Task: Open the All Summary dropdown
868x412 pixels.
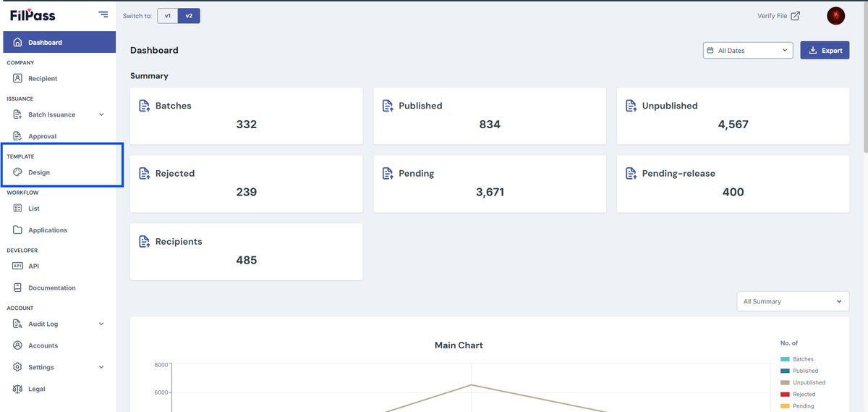Action: pos(793,301)
